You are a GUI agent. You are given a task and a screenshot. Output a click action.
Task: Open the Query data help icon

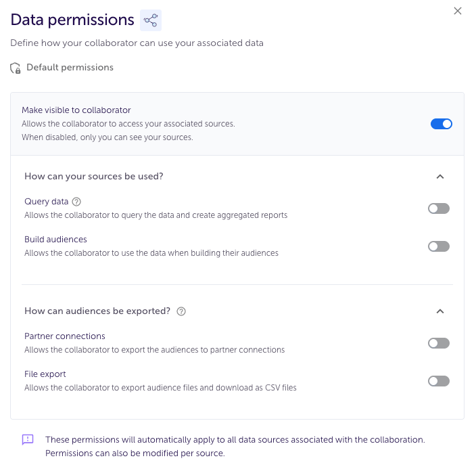(x=76, y=202)
